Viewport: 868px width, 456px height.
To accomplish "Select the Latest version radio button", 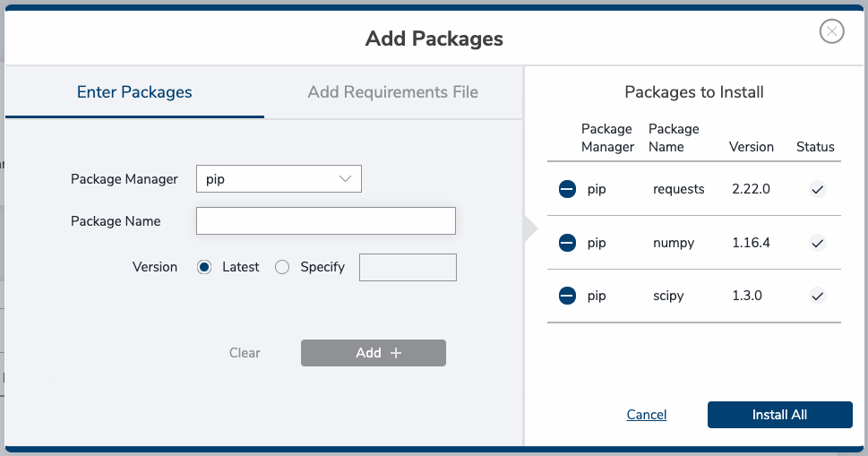I will 204,267.
